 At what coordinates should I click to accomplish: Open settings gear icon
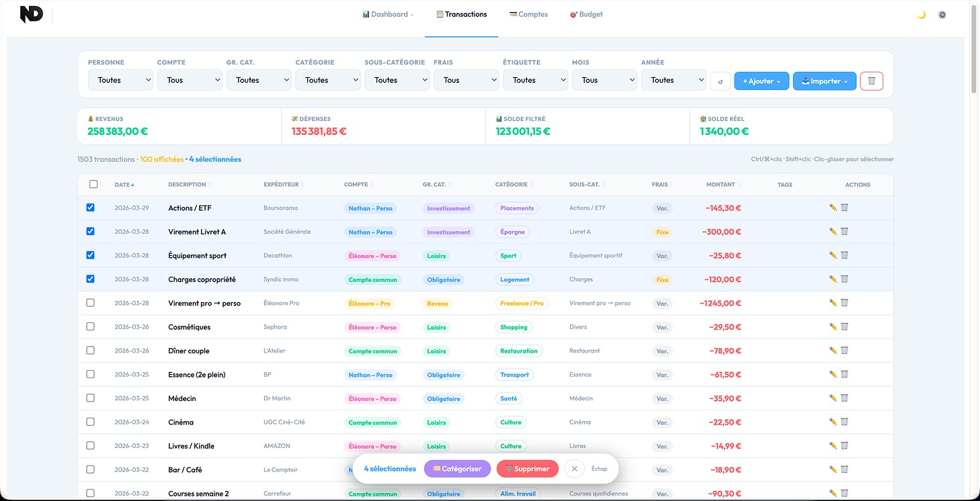click(x=942, y=15)
